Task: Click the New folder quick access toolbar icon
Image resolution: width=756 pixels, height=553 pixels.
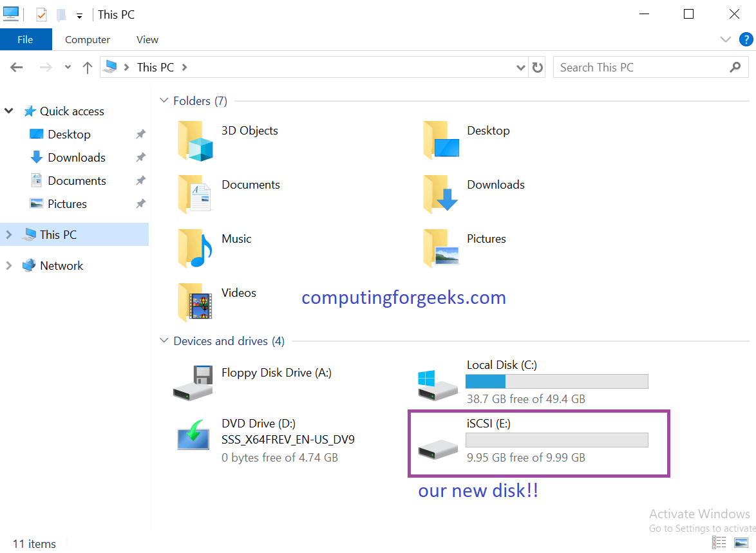Action: (61, 15)
